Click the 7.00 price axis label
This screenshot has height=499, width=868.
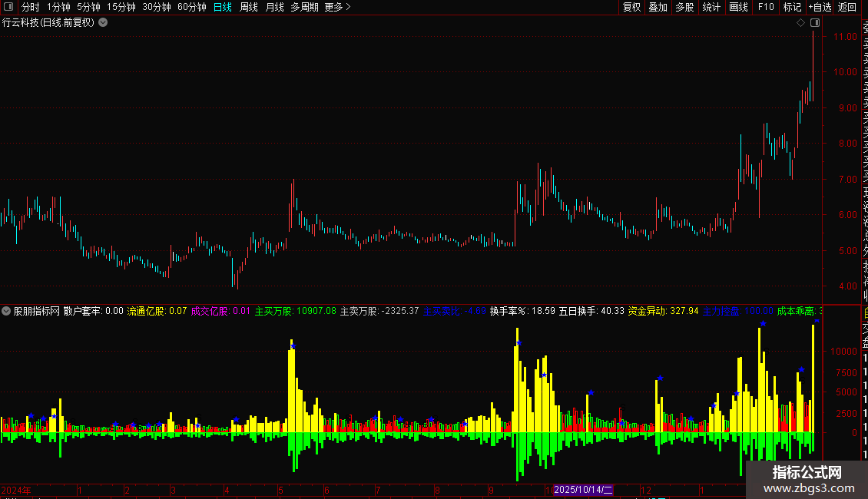(x=847, y=179)
